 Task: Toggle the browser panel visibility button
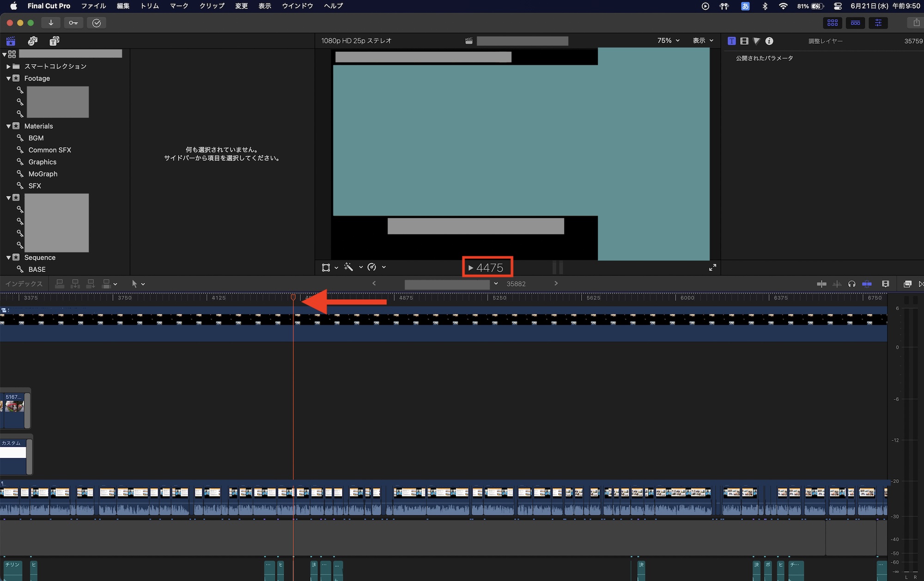click(x=833, y=23)
